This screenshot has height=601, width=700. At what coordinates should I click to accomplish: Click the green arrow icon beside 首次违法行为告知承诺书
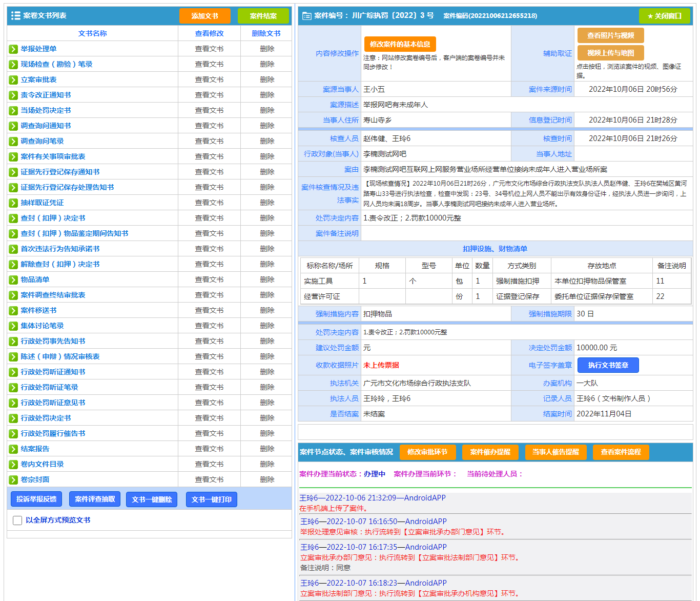click(13, 249)
